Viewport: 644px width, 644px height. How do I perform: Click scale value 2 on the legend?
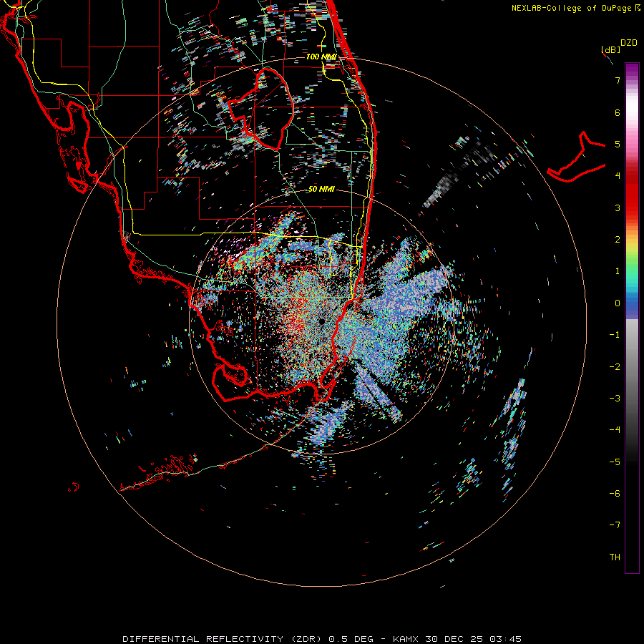[x=618, y=240]
